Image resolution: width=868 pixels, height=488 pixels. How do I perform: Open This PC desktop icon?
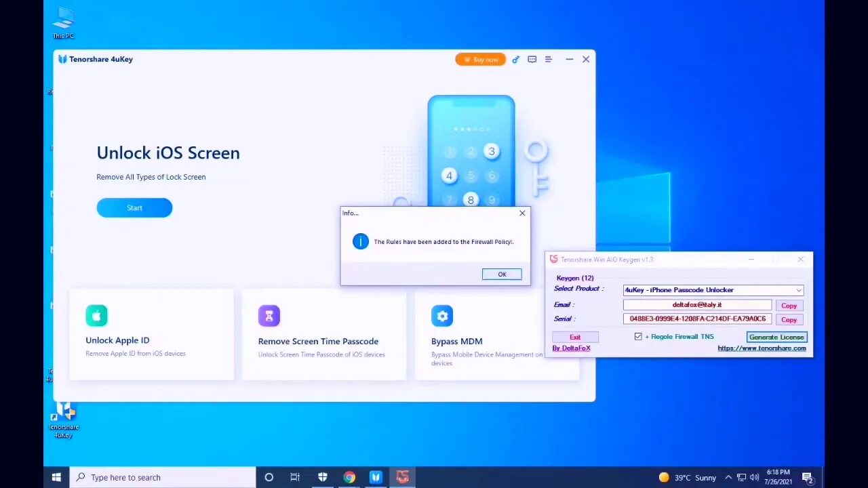tap(64, 23)
